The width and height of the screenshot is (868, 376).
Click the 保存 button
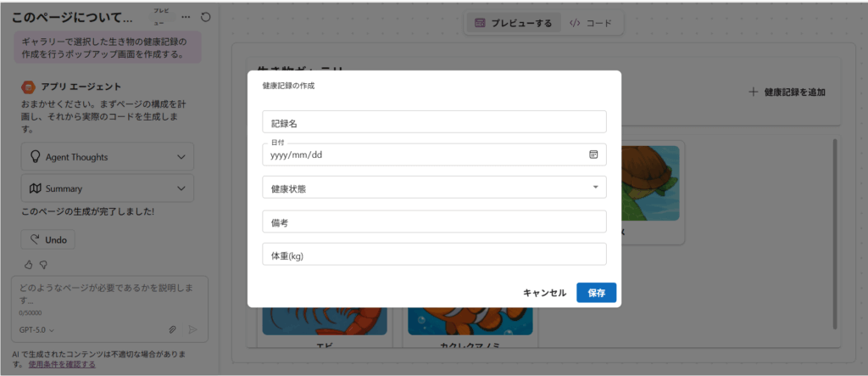tap(596, 293)
